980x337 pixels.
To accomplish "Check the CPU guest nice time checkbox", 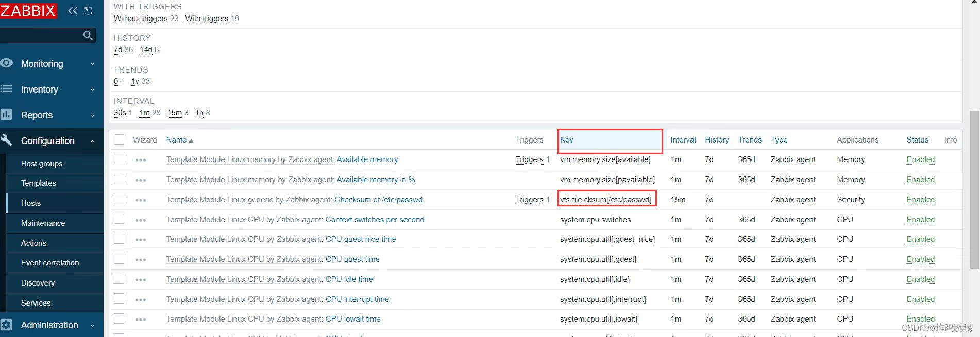I will pyautogui.click(x=119, y=239).
